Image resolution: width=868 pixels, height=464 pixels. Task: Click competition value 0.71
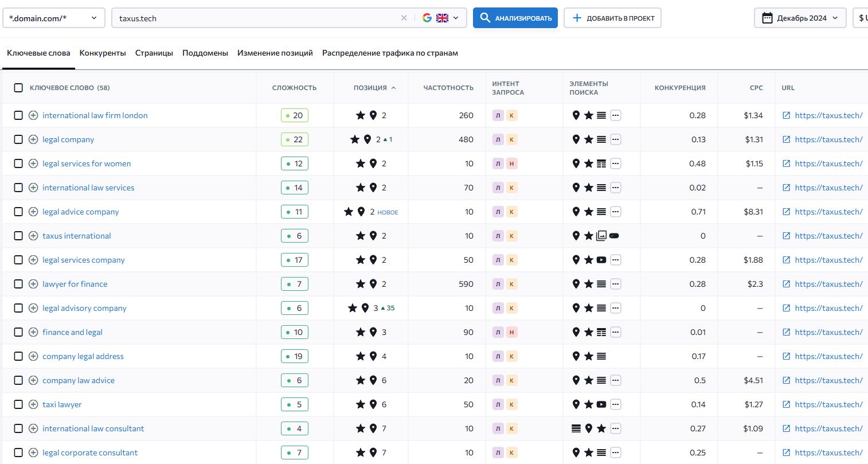point(698,212)
